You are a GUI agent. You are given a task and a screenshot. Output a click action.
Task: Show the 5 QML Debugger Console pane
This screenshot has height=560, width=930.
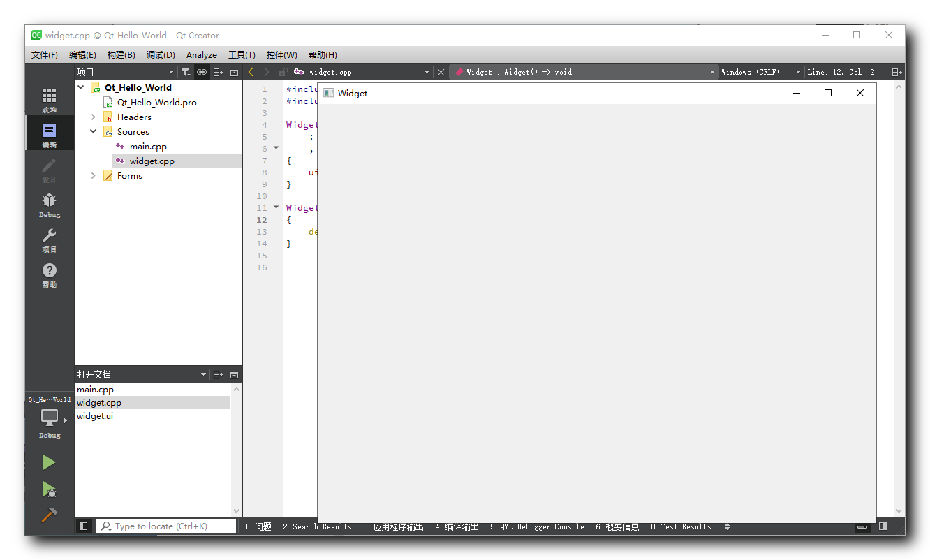click(x=537, y=526)
